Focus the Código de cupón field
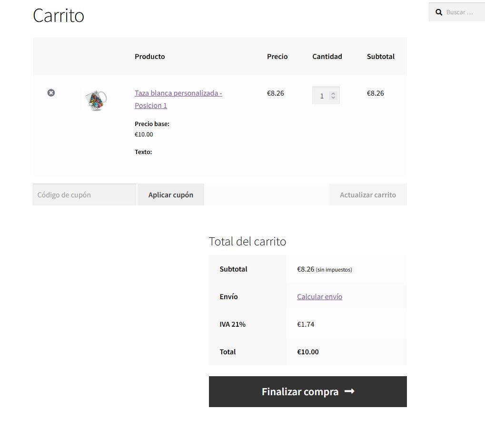The height and width of the screenshot is (448, 485). tap(84, 195)
